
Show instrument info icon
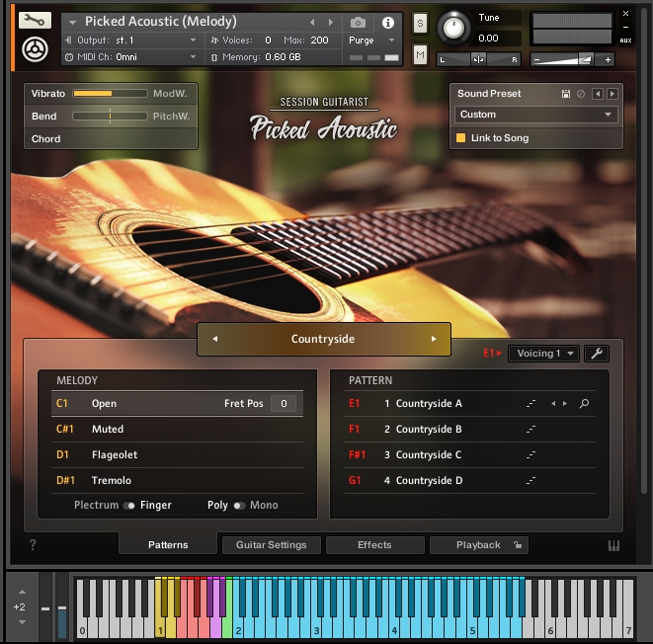(388, 23)
